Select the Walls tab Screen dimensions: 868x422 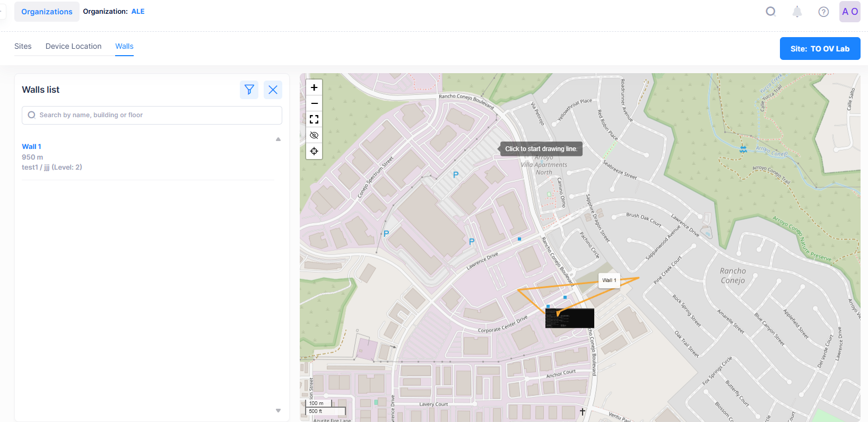(x=124, y=46)
